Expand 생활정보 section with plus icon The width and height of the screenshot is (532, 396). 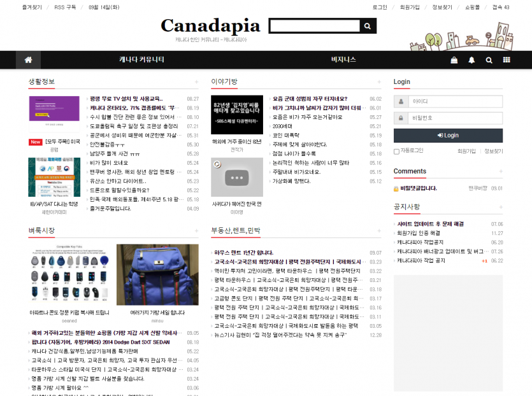point(196,82)
